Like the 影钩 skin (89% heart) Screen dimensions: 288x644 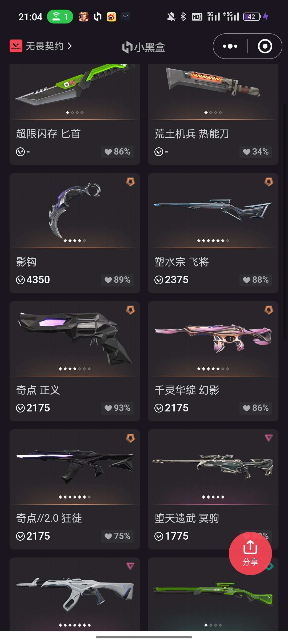[x=117, y=280]
